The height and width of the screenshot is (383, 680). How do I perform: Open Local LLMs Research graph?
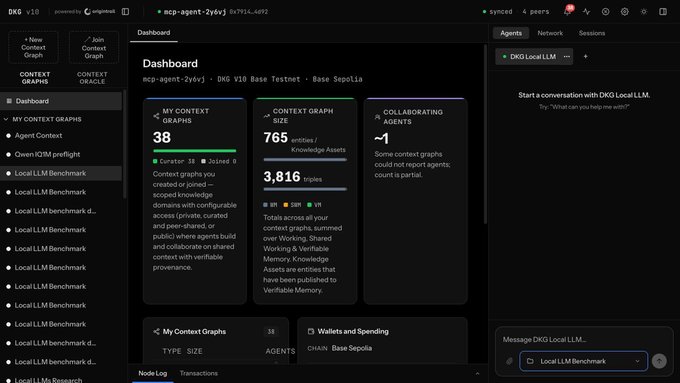(61, 380)
